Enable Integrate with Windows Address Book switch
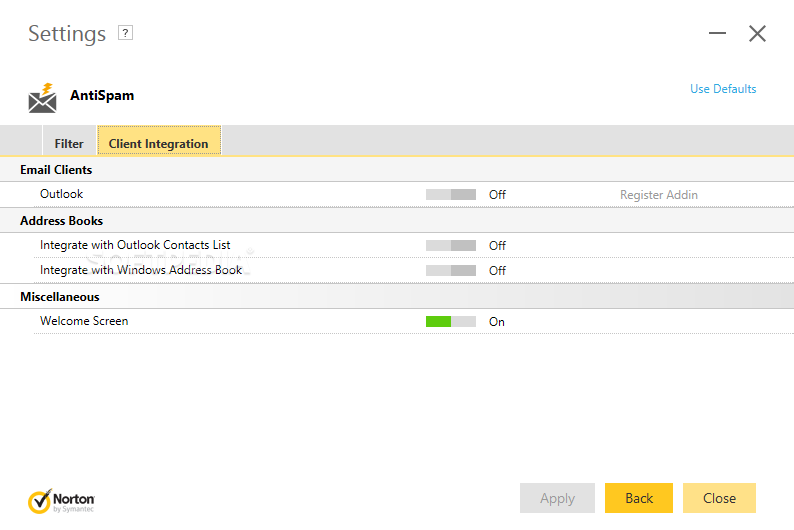 click(x=451, y=270)
